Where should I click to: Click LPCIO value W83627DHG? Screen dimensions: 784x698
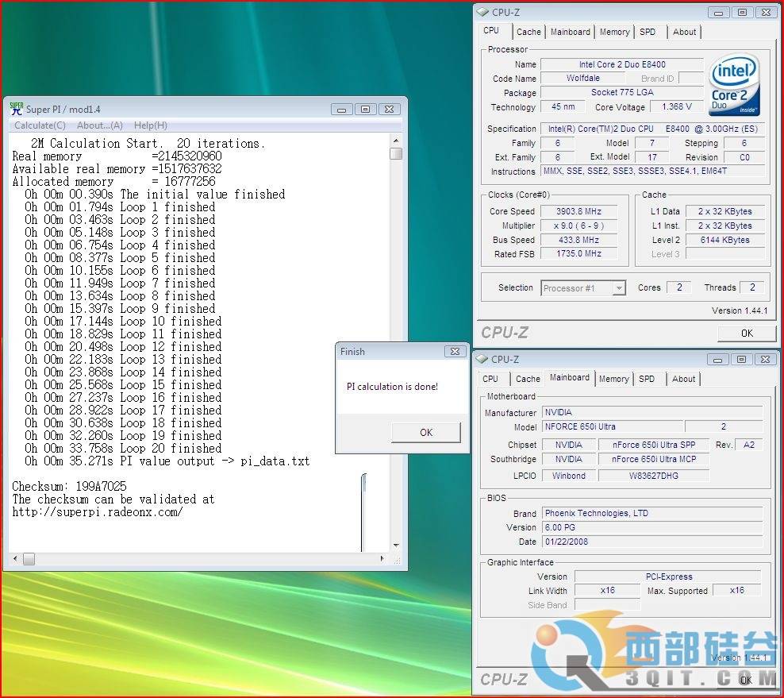point(654,476)
